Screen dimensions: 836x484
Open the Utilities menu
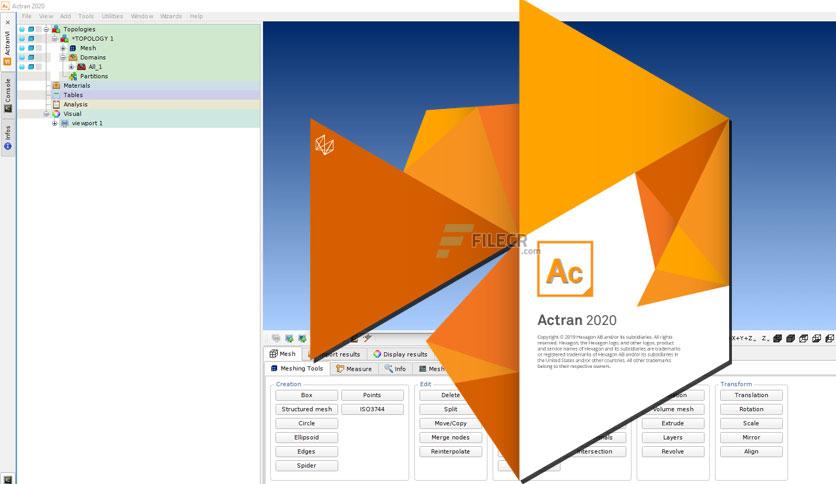coord(112,16)
